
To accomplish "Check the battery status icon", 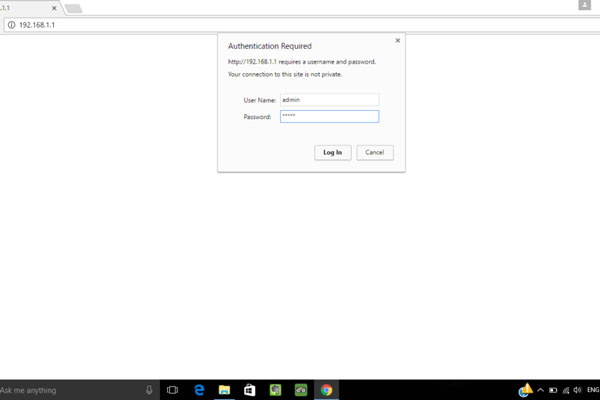I will pyautogui.click(x=553, y=390).
